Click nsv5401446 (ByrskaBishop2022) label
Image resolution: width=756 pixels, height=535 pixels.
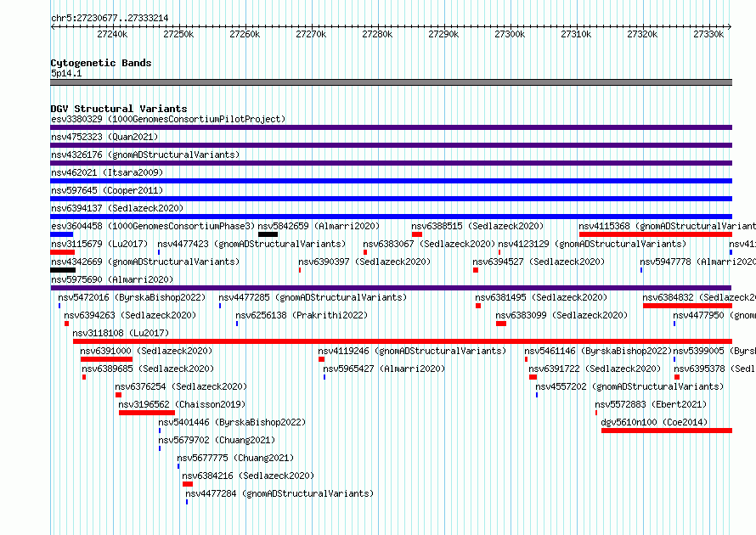click(x=232, y=422)
